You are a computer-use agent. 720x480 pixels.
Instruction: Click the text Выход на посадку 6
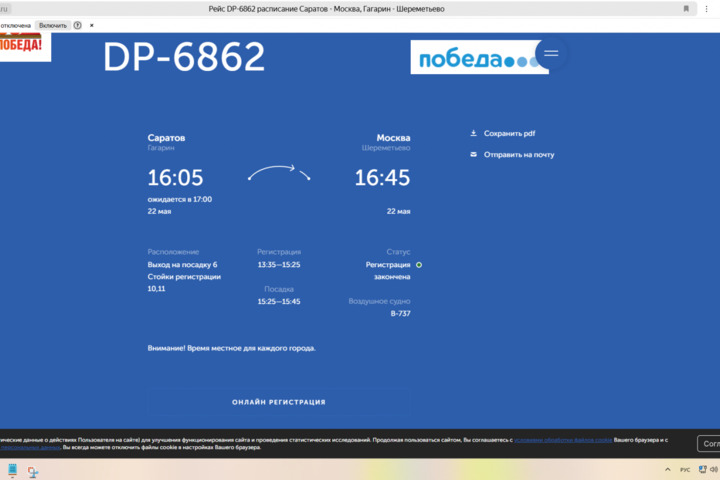182,265
